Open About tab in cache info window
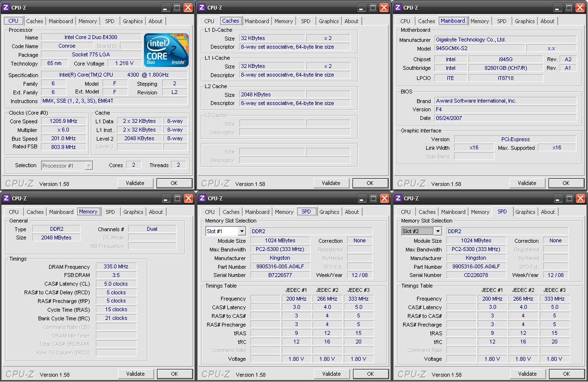The height and width of the screenshot is (382, 588). point(352,21)
